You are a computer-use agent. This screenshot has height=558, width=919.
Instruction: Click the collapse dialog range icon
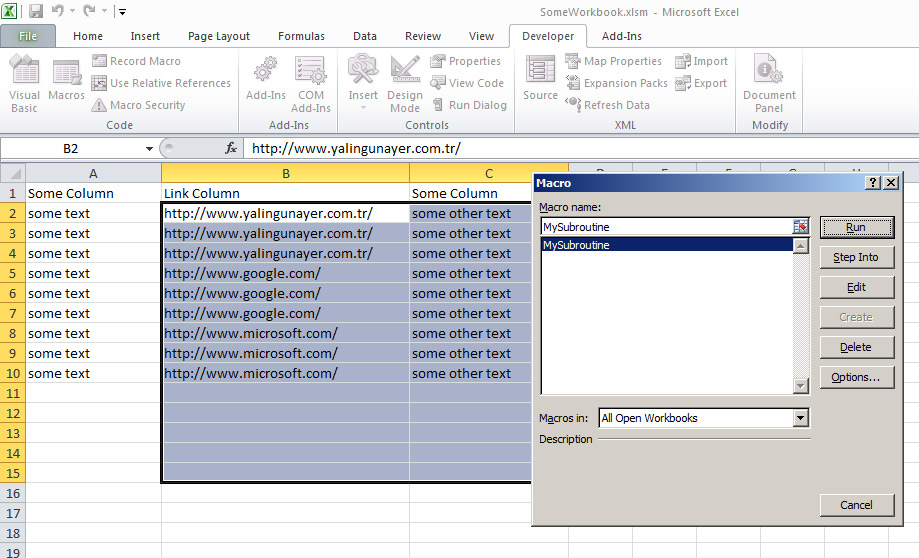coord(800,227)
